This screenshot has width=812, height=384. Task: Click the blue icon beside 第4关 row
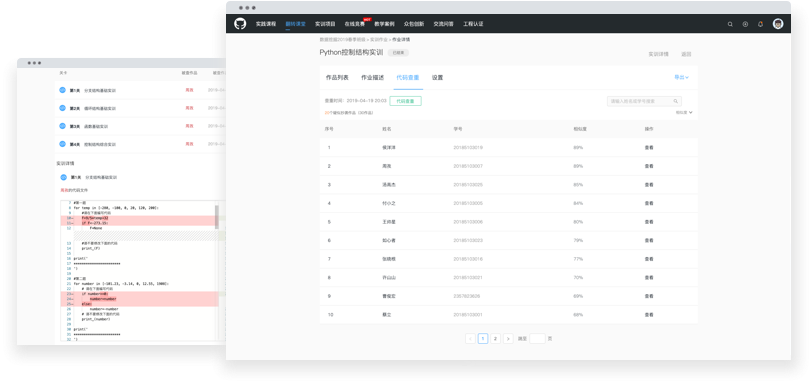point(62,144)
